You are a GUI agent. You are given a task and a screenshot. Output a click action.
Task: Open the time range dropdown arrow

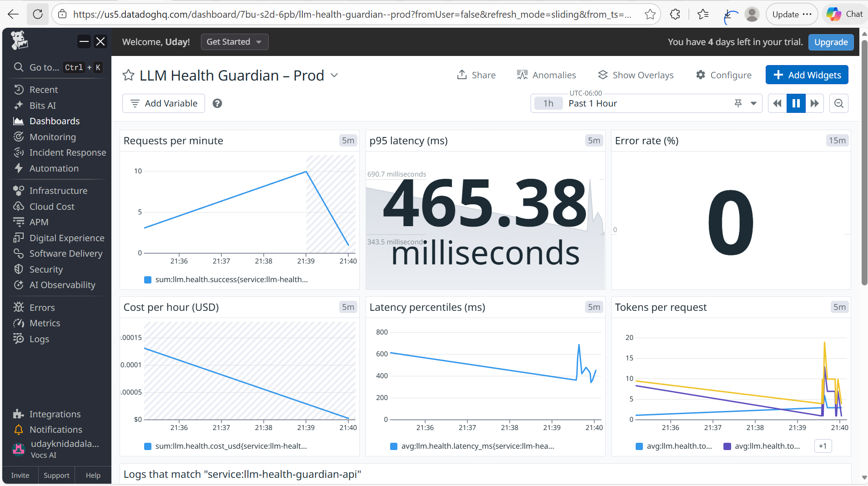(753, 103)
